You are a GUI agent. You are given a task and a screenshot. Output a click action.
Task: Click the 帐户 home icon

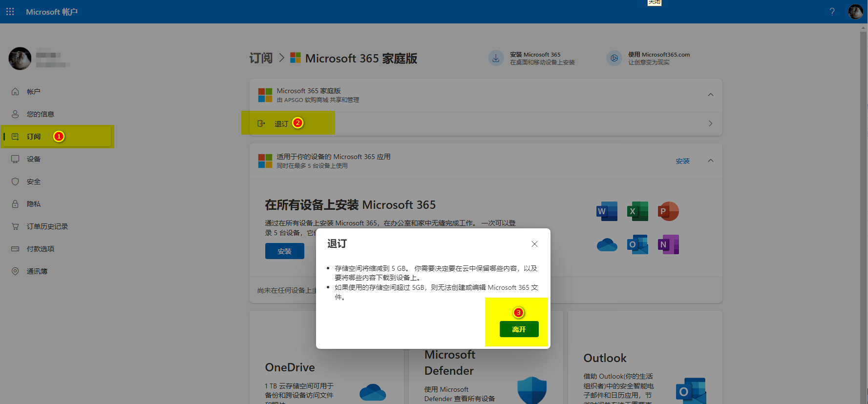(x=15, y=91)
